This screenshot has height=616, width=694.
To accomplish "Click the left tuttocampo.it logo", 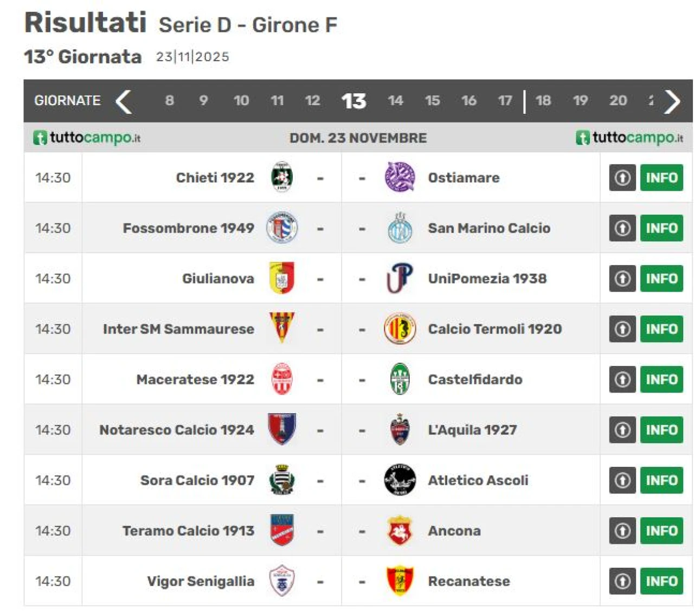I will [x=87, y=138].
